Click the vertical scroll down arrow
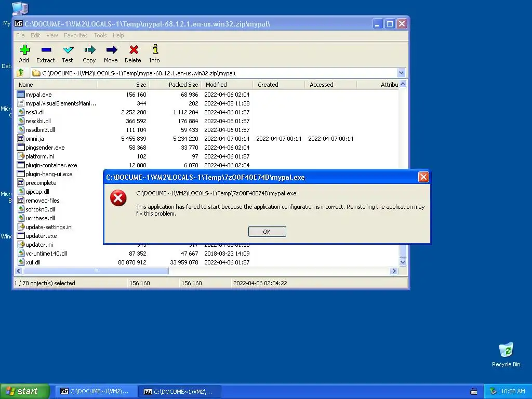The height and width of the screenshot is (399, 532). [403, 262]
